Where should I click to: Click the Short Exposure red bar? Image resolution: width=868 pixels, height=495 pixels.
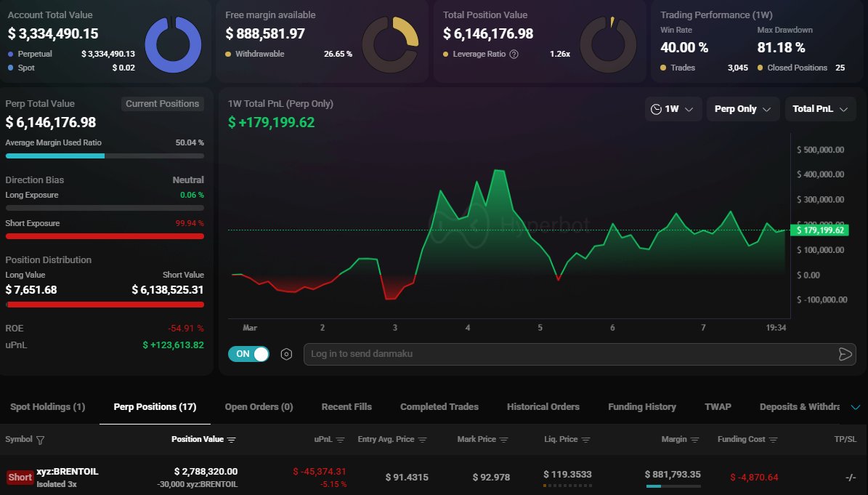[105, 236]
